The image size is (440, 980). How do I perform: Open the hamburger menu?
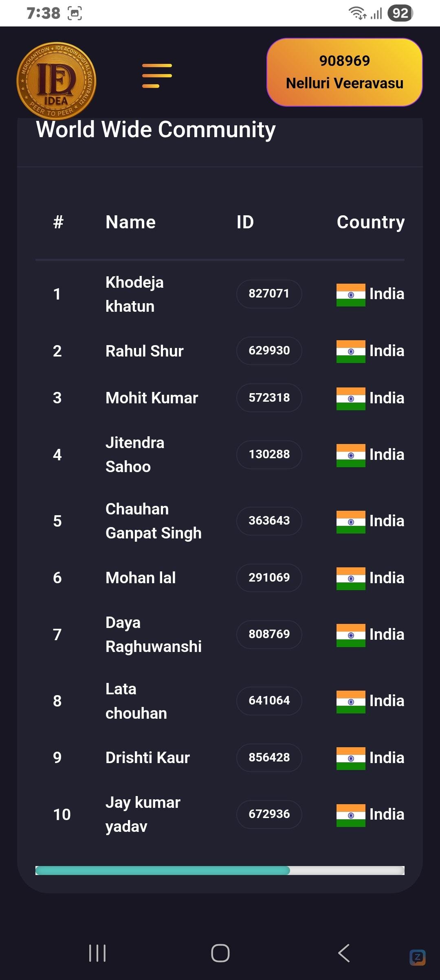pos(157,76)
